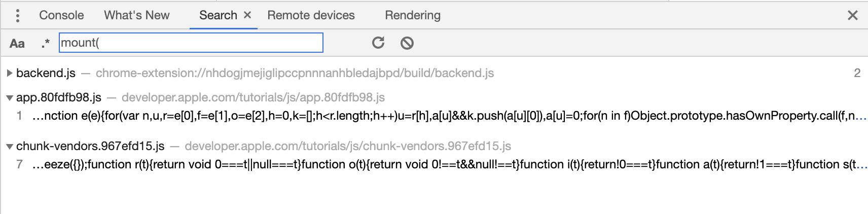Viewport: 868px width, 214px height.
Task: Click the search query input field
Action: (x=191, y=43)
